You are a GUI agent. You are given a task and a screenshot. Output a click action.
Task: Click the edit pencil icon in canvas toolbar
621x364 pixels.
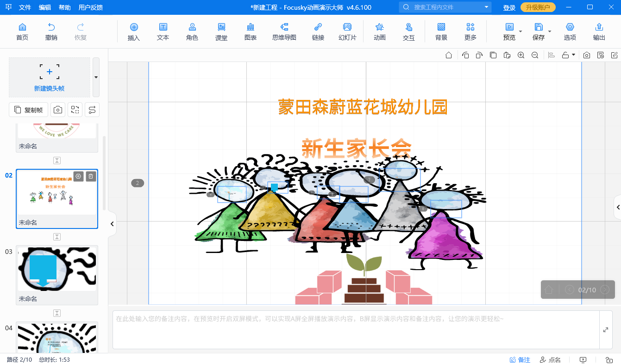(x=614, y=55)
